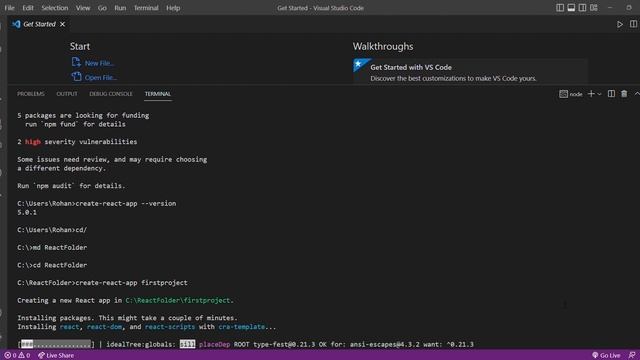Toggle secondary side bar layout icon
The width and height of the screenshot is (640, 360).
(x=582, y=8)
